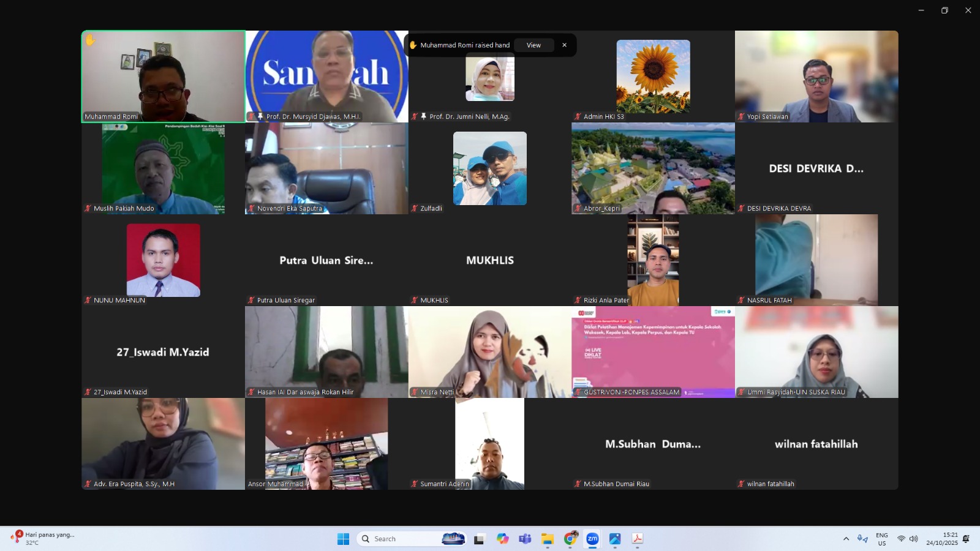
Task: Click the View button in raised hand notification
Action: coord(533,45)
